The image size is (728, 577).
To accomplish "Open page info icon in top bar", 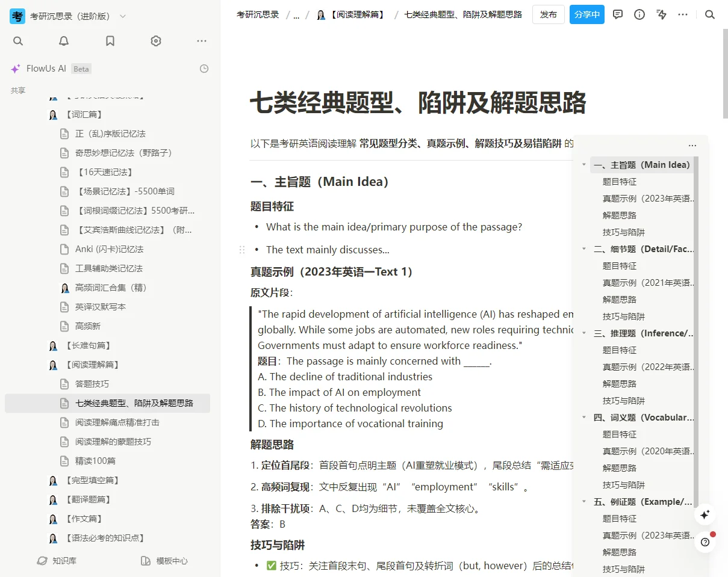I will [639, 14].
